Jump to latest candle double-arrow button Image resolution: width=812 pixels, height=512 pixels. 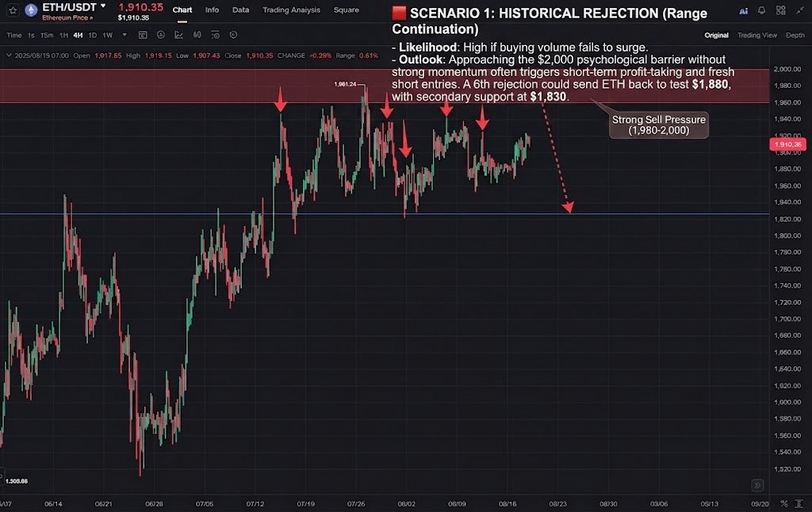click(x=757, y=486)
